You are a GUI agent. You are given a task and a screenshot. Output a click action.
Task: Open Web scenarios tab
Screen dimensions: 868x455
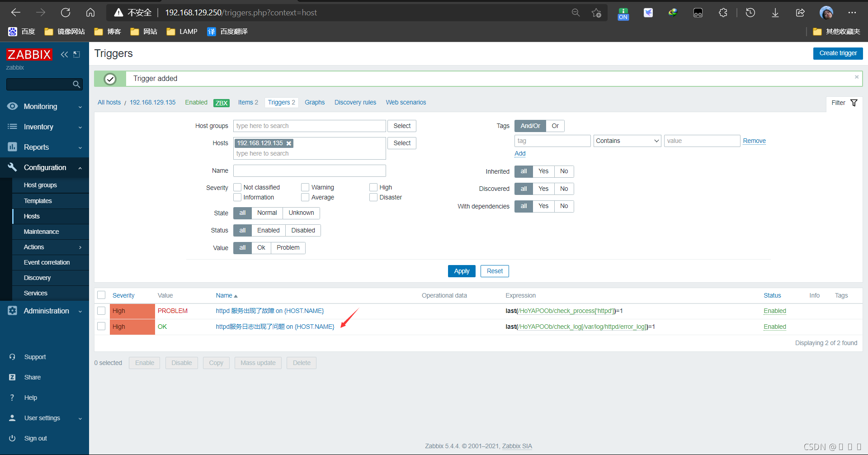coord(406,102)
